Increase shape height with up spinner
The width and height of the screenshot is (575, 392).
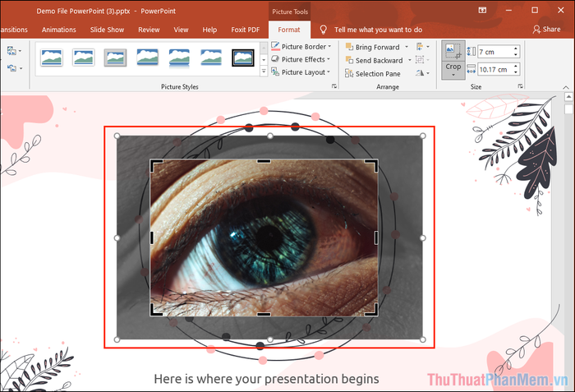click(x=516, y=48)
